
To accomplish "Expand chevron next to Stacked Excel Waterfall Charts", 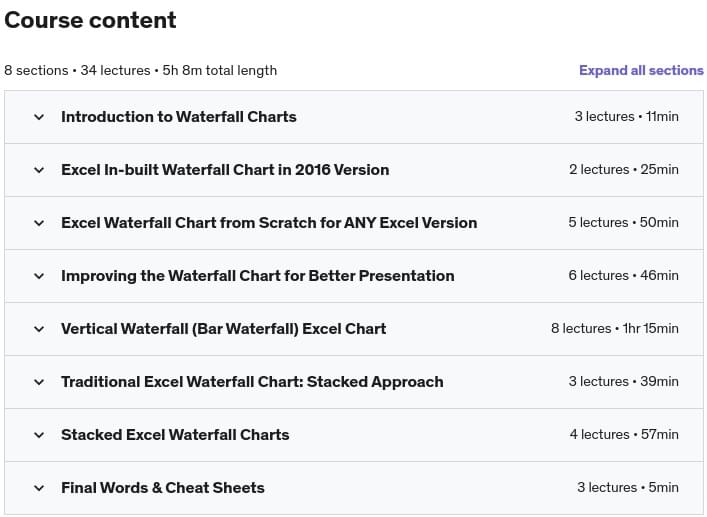I will 39,435.
